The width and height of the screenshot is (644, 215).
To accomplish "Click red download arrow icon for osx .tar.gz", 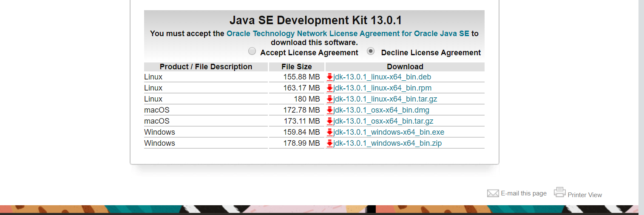I will (329, 121).
